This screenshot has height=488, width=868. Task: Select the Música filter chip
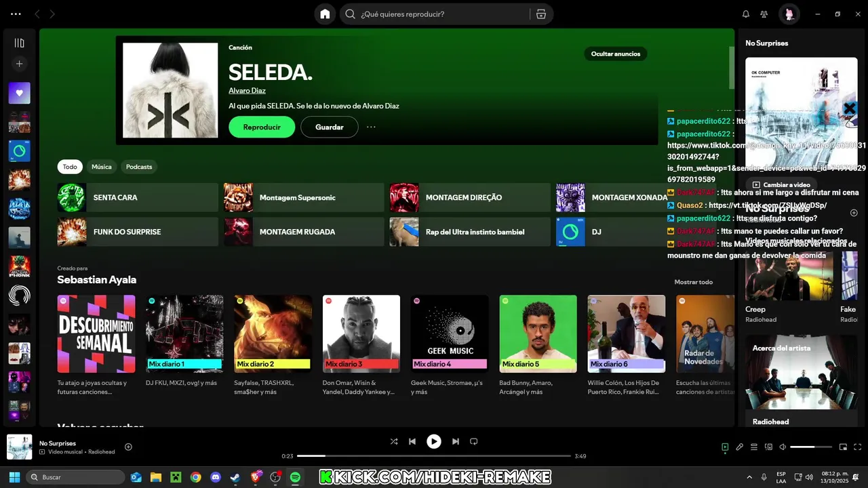tap(102, 167)
